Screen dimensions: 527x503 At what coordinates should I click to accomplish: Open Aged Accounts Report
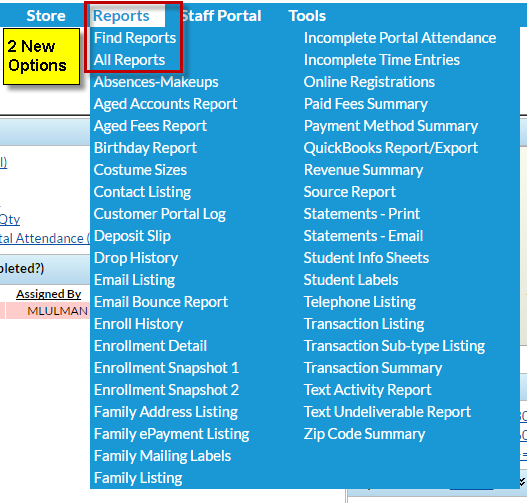click(x=165, y=104)
